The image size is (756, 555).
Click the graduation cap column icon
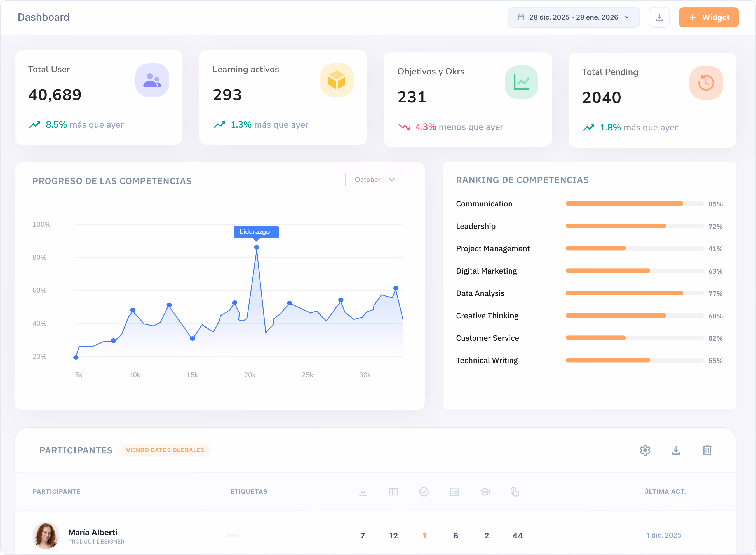485,492
